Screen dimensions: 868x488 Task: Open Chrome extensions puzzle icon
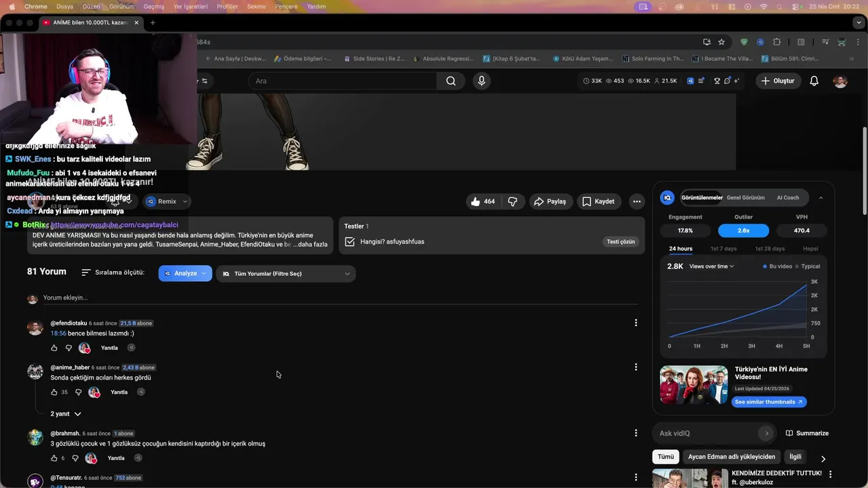pyautogui.click(x=777, y=42)
